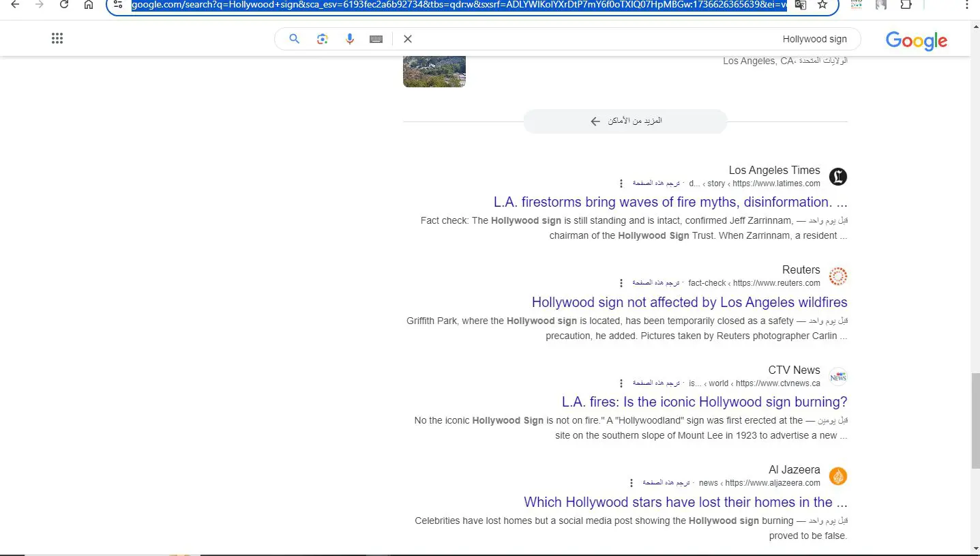Go back to the previous page

coord(15,5)
